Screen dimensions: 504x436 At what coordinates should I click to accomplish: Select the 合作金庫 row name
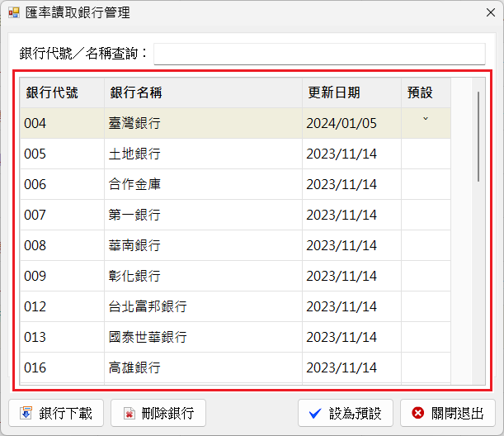click(203, 184)
